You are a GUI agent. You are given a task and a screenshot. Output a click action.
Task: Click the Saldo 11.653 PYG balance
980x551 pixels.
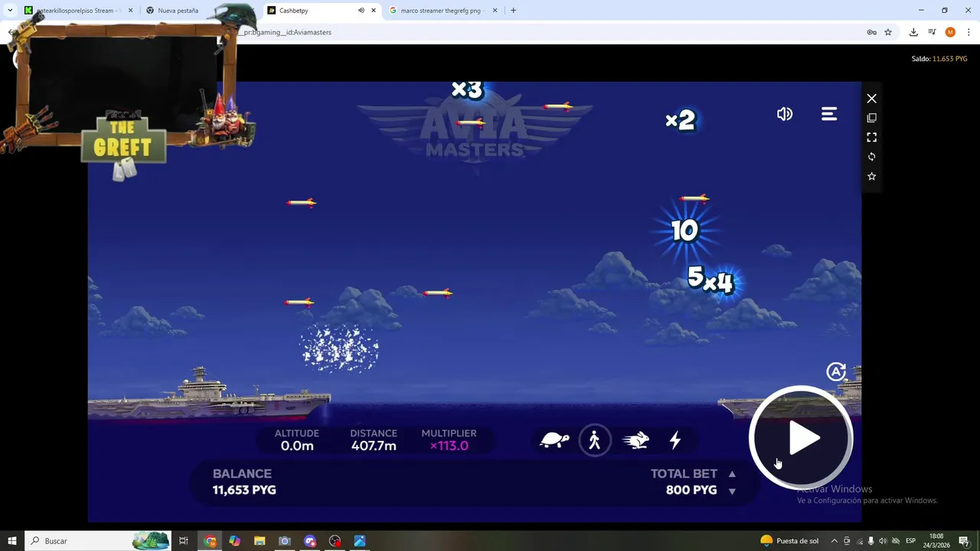939,59
